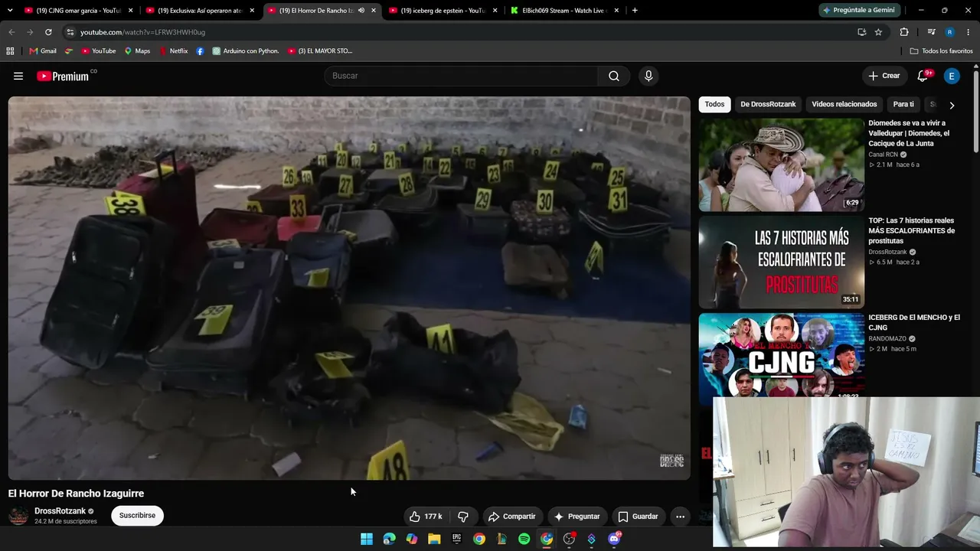
Task: Reload the page
Action: coord(48,32)
